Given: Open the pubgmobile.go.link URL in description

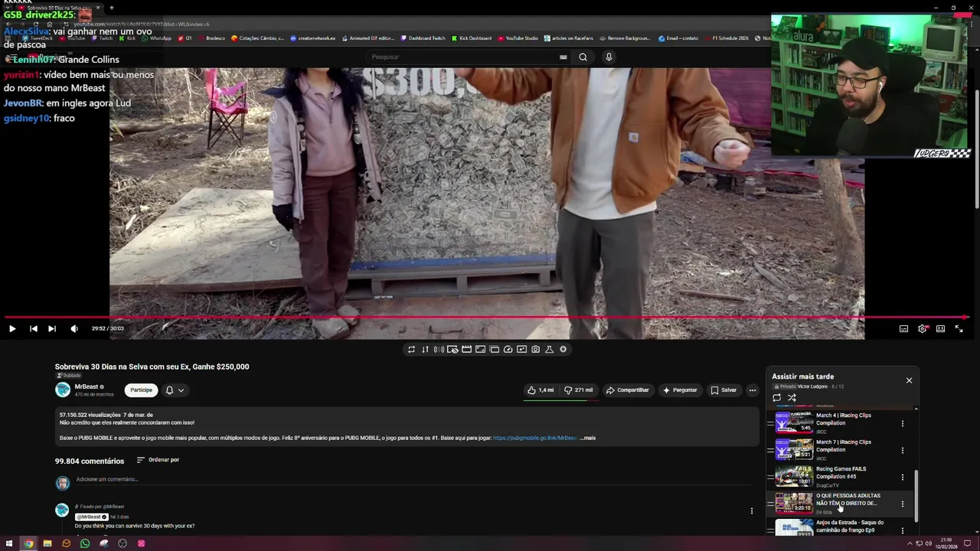Looking at the screenshot, I should coord(535,438).
